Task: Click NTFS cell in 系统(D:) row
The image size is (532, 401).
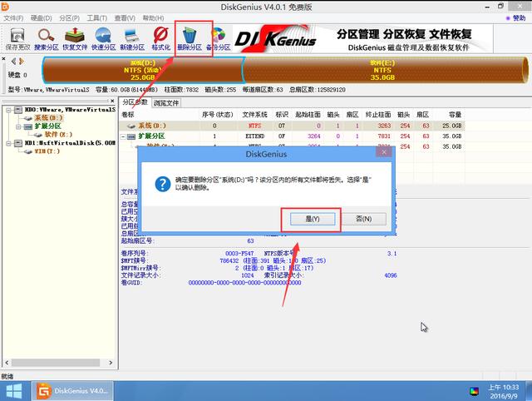Action: coord(254,126)
